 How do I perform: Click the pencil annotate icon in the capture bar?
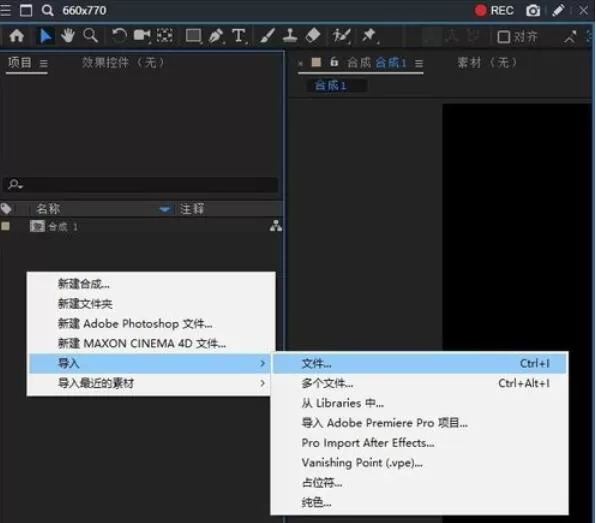558,10
